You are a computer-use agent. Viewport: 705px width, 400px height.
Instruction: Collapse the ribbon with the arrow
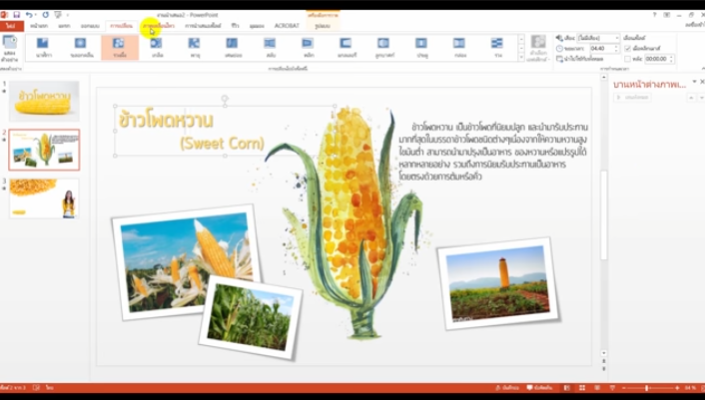point(703,69)
